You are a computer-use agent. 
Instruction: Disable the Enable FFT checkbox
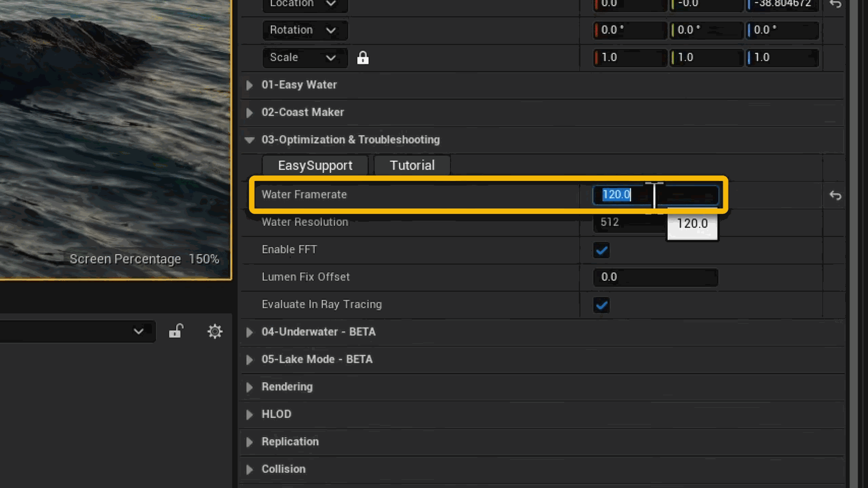point(602,250)
